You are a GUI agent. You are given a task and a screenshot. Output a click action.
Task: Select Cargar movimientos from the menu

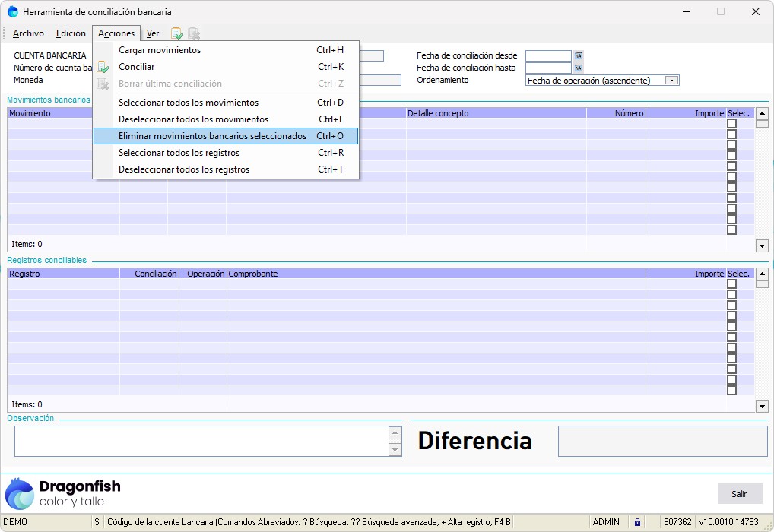(x=160, y=50)
